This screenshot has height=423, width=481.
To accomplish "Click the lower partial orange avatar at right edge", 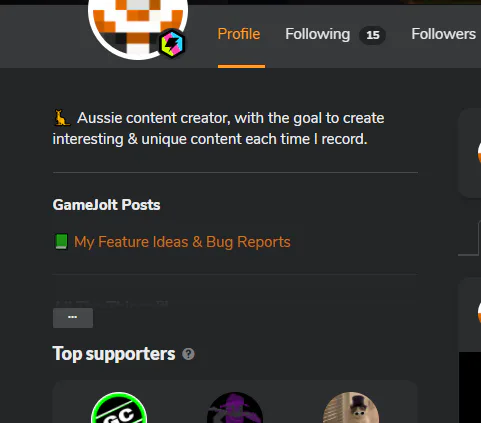I will (479, 313).
